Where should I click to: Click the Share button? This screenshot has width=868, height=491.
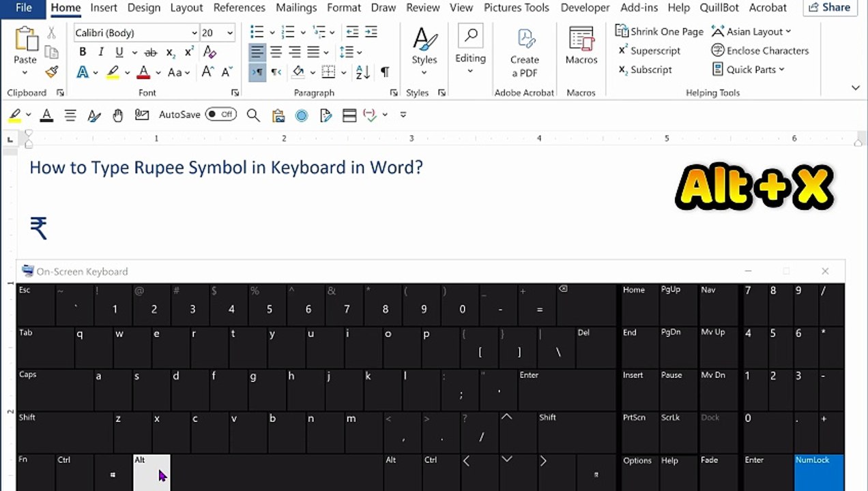(x=830, y=8)
